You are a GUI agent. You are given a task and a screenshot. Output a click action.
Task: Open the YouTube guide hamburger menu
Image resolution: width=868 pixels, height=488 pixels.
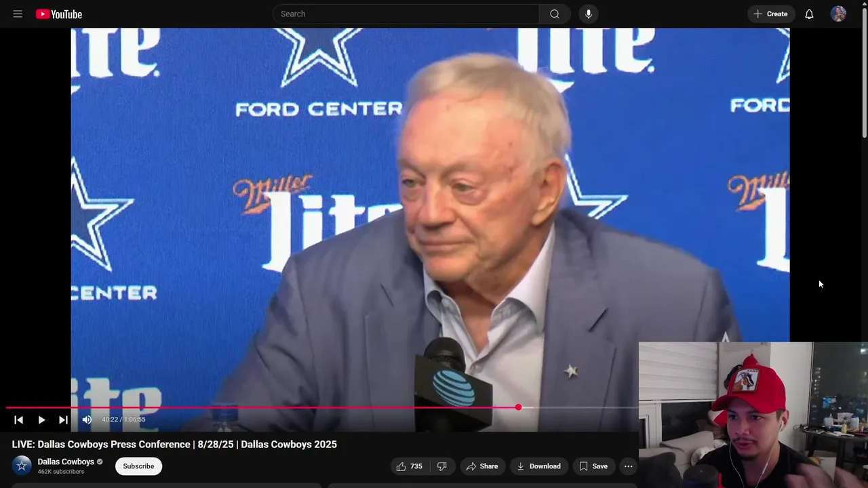click(18, 14)
